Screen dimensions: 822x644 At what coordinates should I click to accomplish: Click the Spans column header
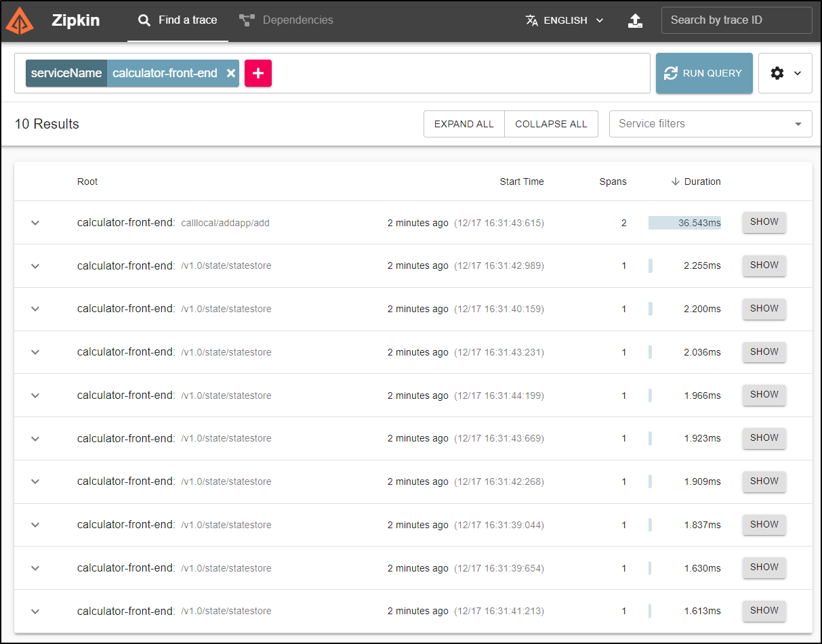pos(613,181)
